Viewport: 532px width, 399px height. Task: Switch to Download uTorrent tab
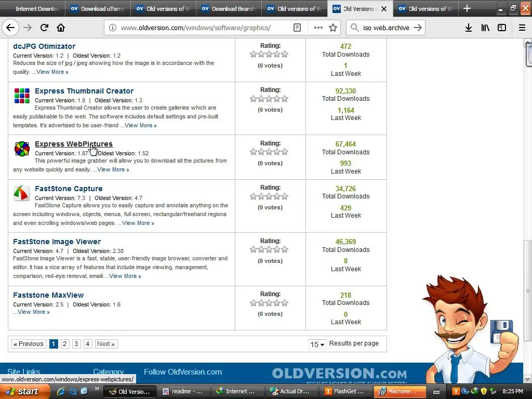(x=98, y=9)
